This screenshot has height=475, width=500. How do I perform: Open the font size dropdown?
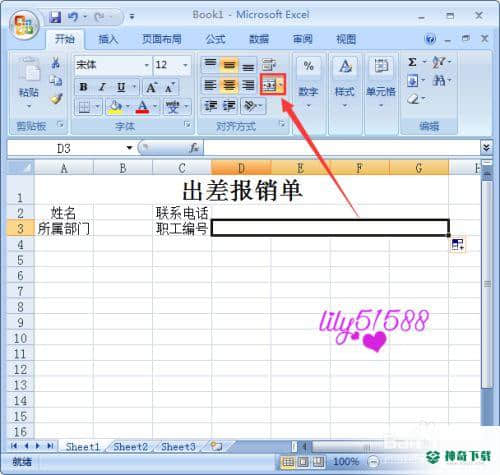point(185,65)
